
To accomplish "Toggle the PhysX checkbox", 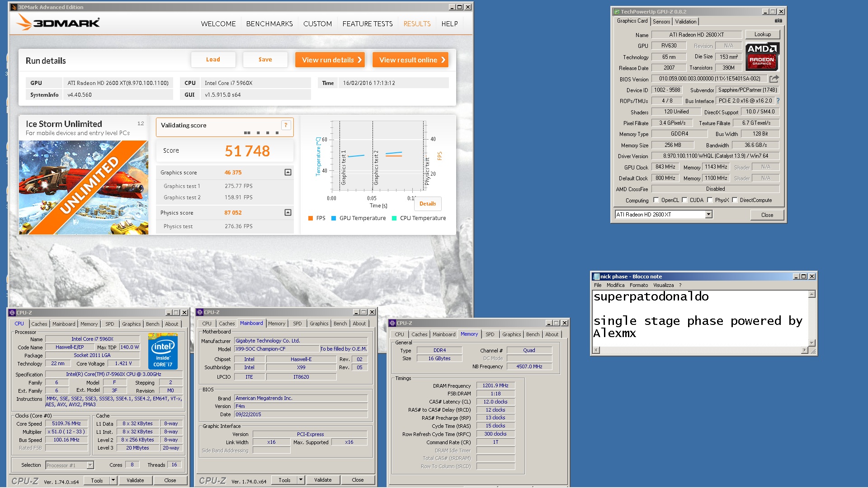I will click(x=710, y=200).
